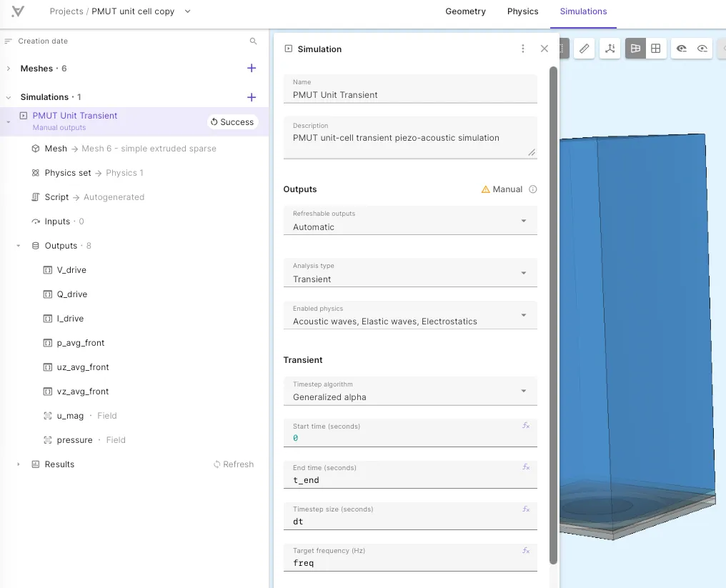726x588 pixels.
Task: Open the Timestep algorithm dropdown
Action: (x=410, y=391)
